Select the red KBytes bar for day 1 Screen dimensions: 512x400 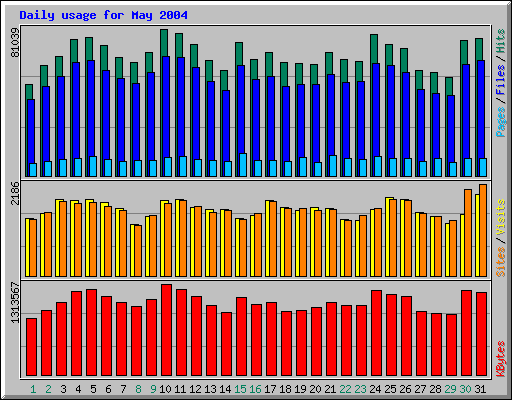31,347
